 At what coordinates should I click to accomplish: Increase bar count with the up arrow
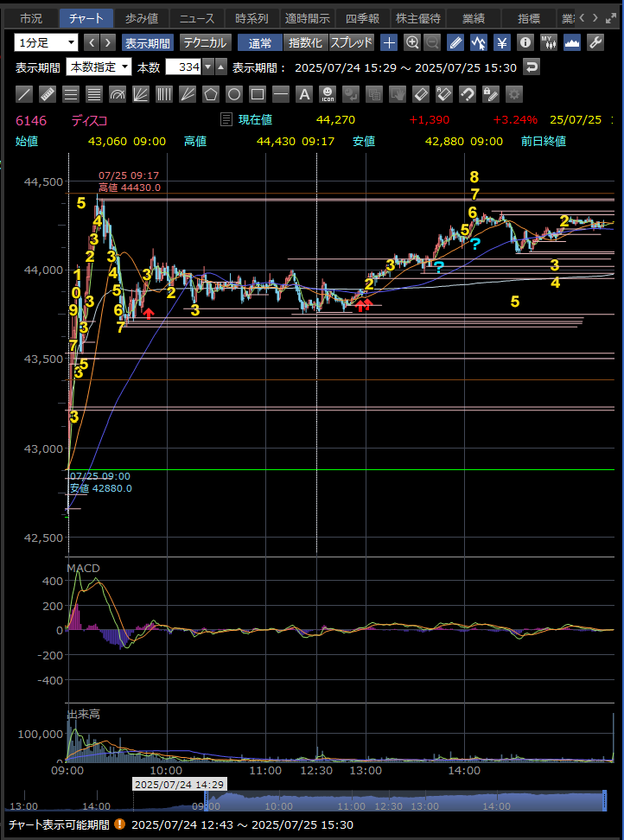click(x=221, y=67)
